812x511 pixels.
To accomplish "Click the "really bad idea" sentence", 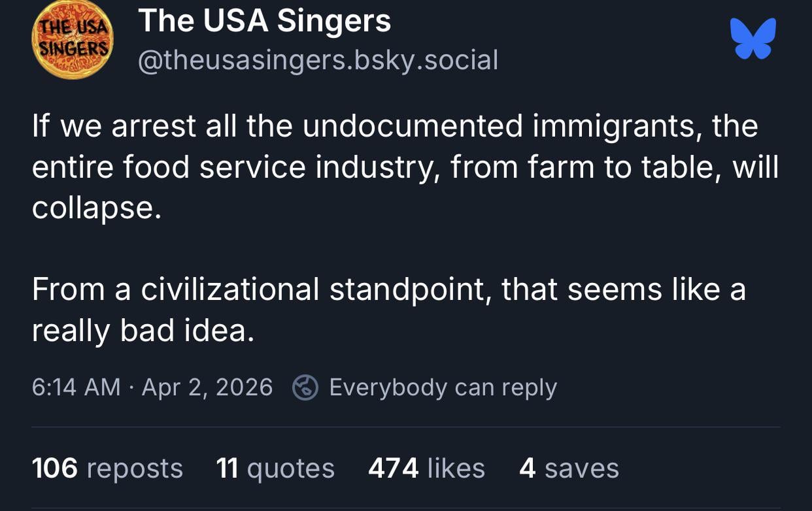I will tap(142, 331).
